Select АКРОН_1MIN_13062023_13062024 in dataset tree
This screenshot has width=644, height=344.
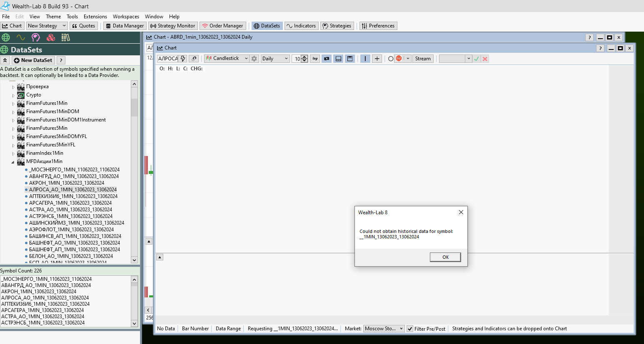(x=67, y=183)
